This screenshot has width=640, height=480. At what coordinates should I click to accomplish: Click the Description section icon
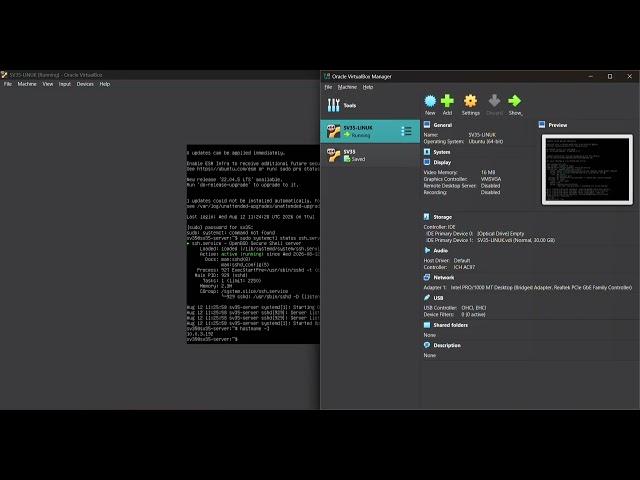coord(427,345)
